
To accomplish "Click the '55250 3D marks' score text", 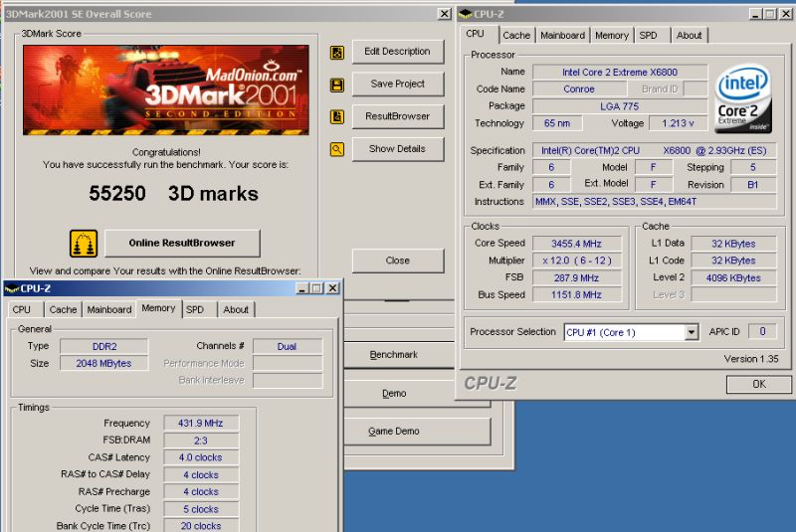I will coord(173,193).
